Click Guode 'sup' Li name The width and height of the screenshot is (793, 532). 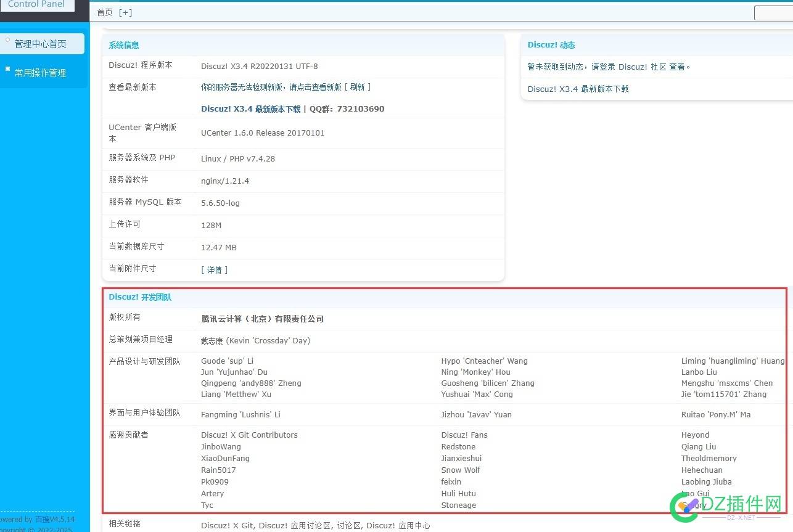227,361
